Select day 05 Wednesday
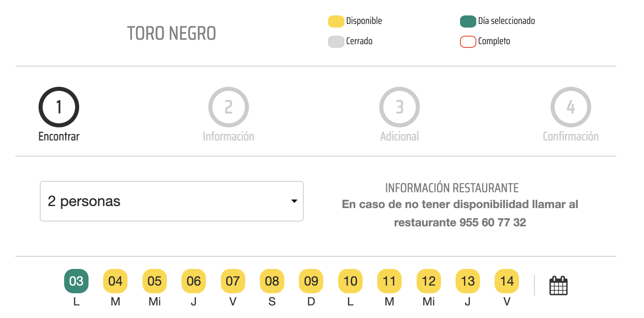This screenshot has width=644, height=318. click(155, 281)
